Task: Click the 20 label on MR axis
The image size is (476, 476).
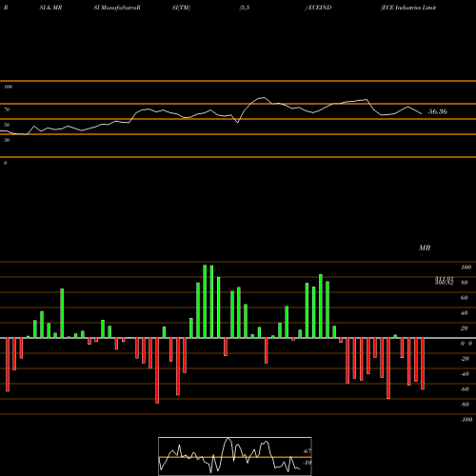Action: pos(465,328)
